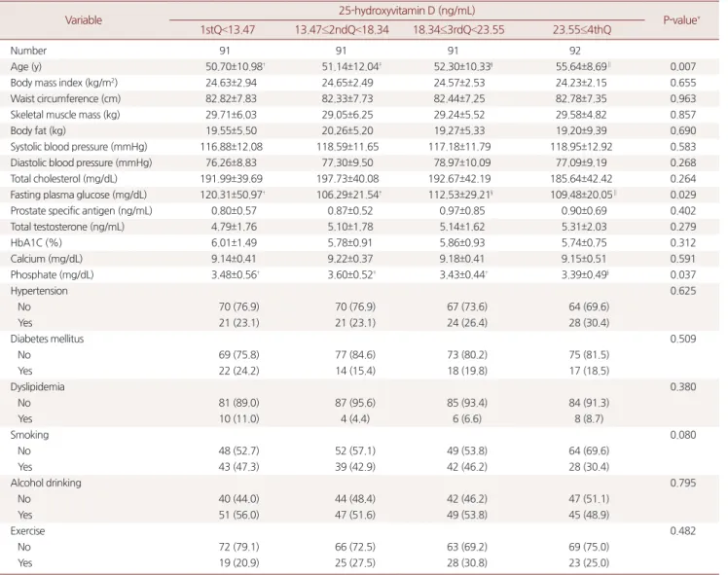Image resolution: width=728 pixels, height=575 pixels.
Task: Select the 'Number' row label
Action: tap(28, 51)
